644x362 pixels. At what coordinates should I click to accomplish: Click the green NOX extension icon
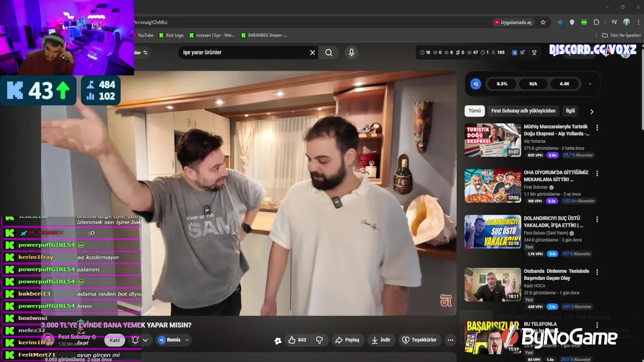(584, 22)
